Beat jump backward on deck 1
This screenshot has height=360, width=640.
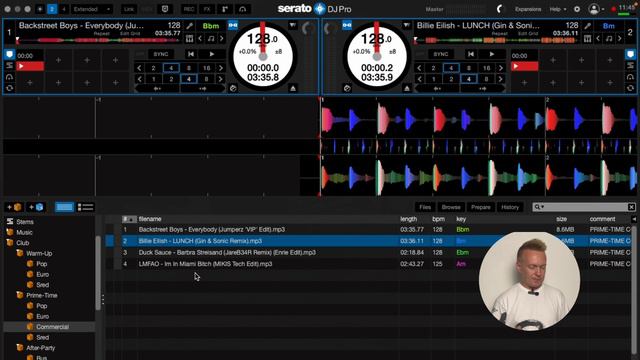pos(157,89)
